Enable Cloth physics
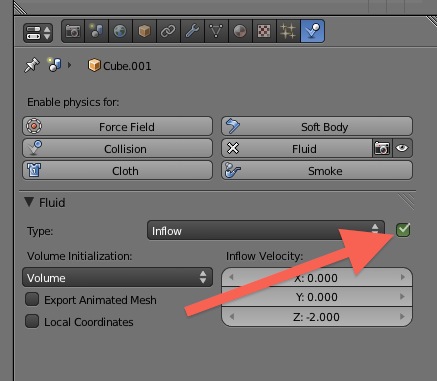 click(117, 170)
